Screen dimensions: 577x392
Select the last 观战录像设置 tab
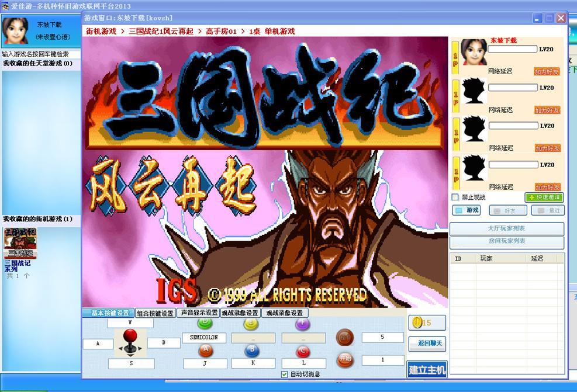(285, 313)
